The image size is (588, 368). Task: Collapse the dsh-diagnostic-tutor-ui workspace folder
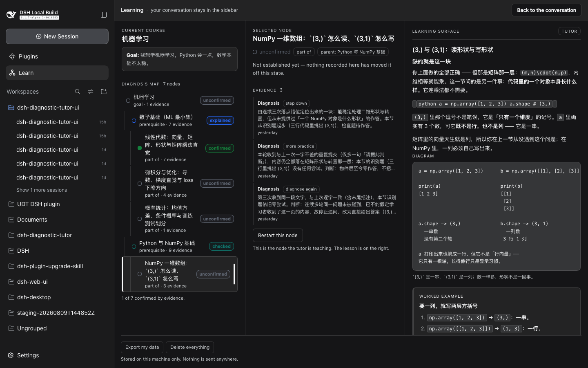(x=57, y=108)
